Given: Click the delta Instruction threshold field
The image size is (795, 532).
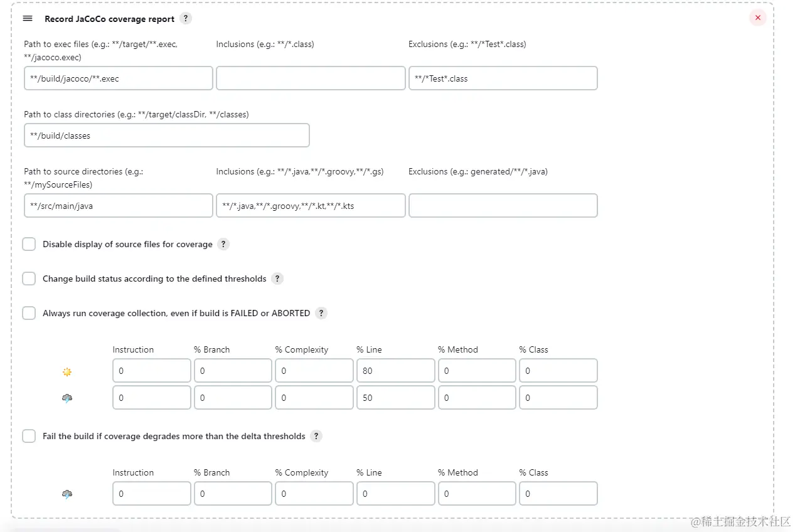Looking at the screenshot, I should [x=152, y=494].
